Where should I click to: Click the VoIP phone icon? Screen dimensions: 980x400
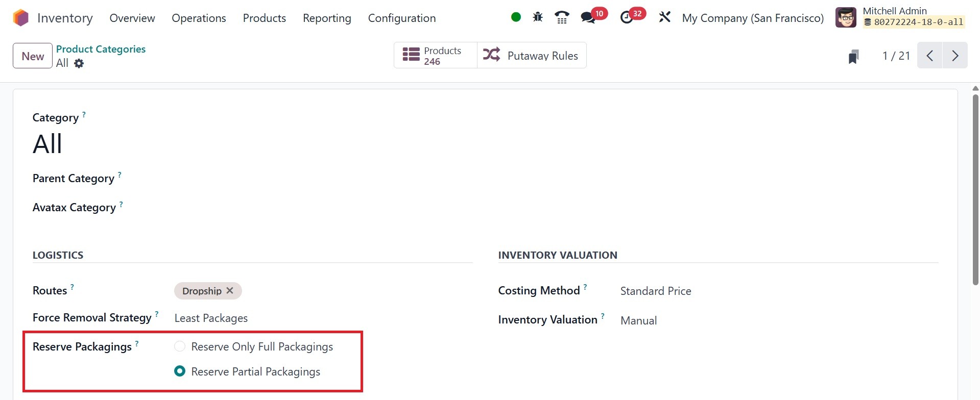coord(562,17)
